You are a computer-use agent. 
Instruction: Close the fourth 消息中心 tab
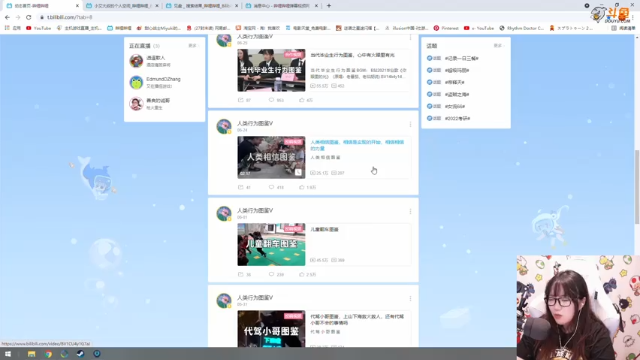316,6
